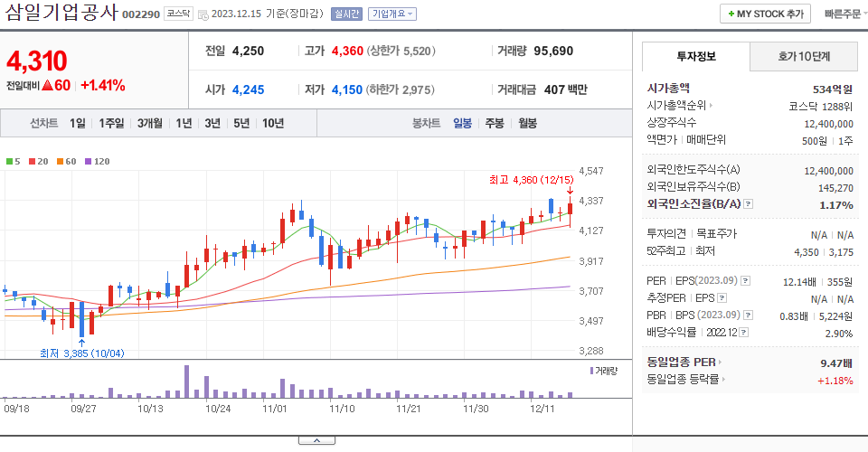Select the 주봉 candle chart
868x452 pixels.
point(495,123)
